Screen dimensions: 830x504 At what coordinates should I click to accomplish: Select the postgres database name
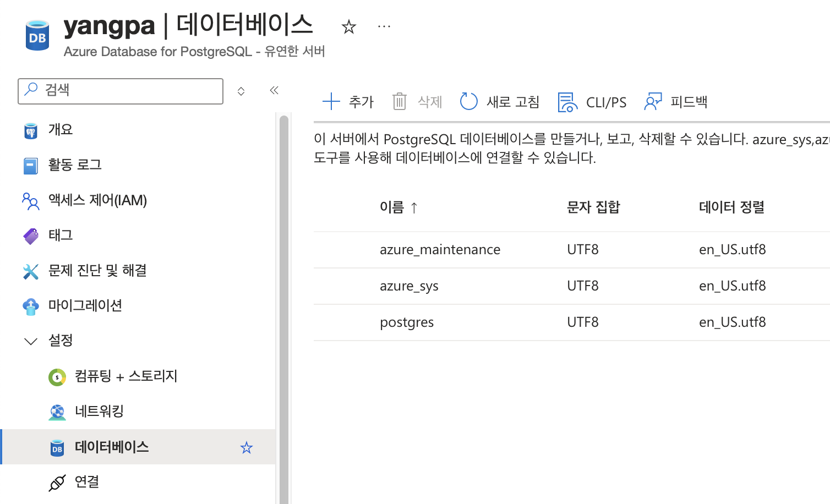point(407,322)
